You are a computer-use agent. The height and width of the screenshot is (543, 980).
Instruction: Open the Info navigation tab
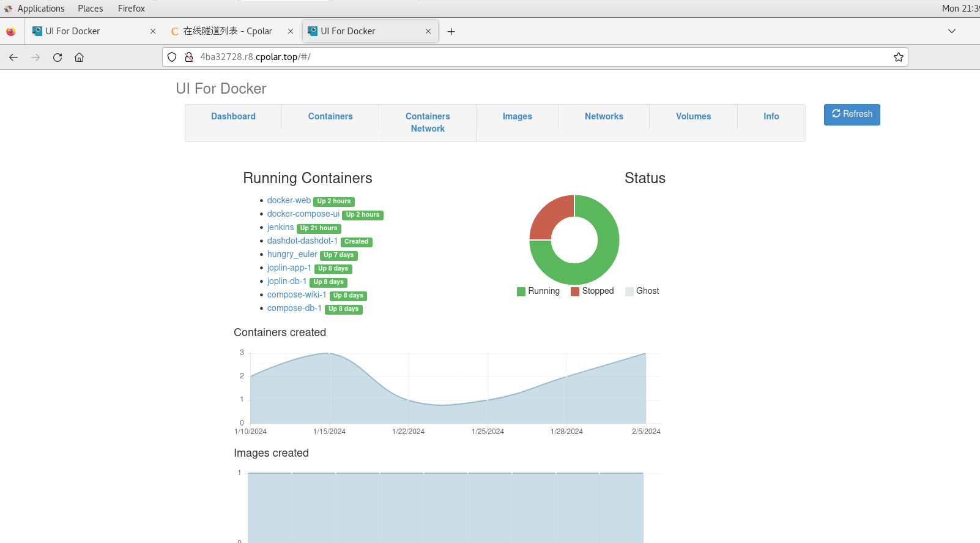[x=771, y=116]
